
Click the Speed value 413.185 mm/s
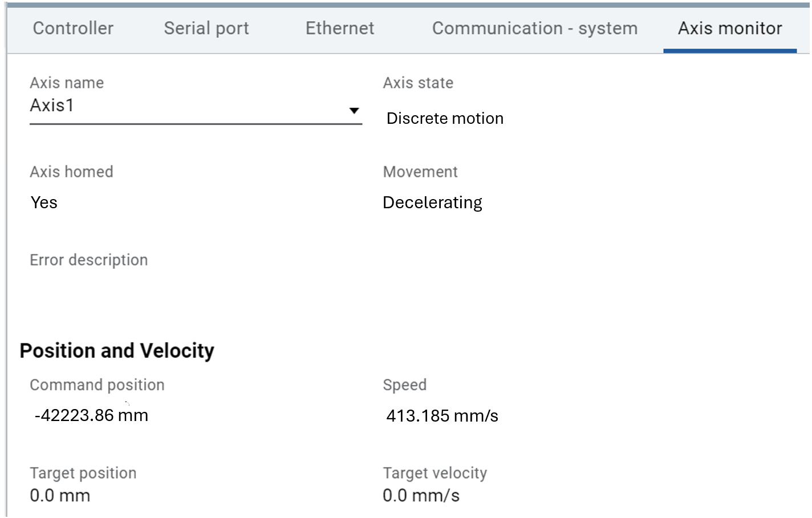442,416
